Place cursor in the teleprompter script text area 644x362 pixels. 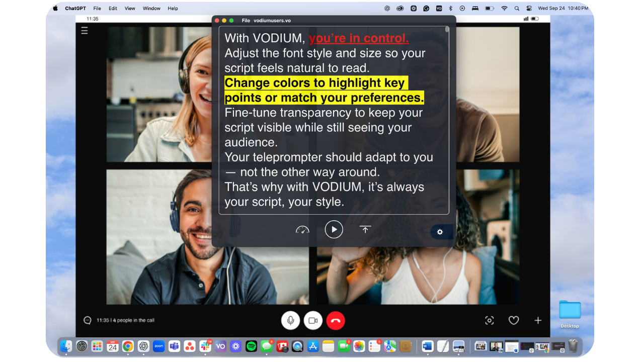click(x=334, y=120)
